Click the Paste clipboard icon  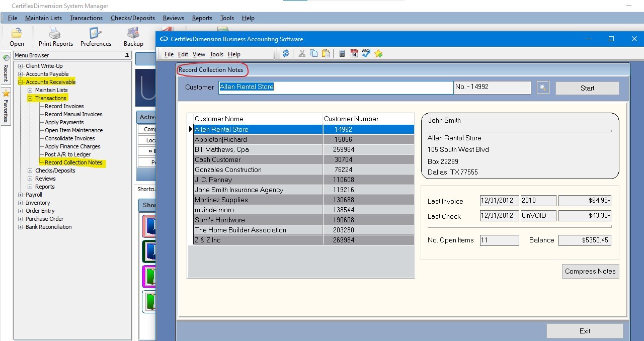tap(326, 54)
